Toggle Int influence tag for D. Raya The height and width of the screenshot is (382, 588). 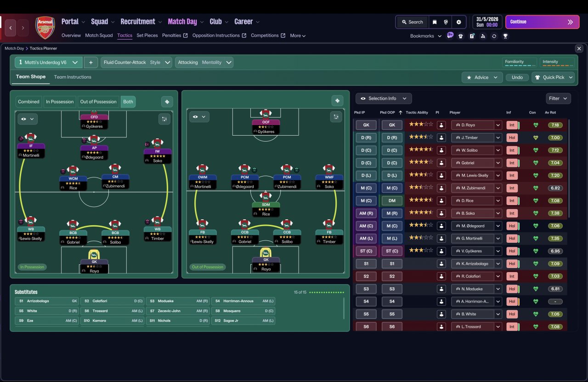click(512, 125)
